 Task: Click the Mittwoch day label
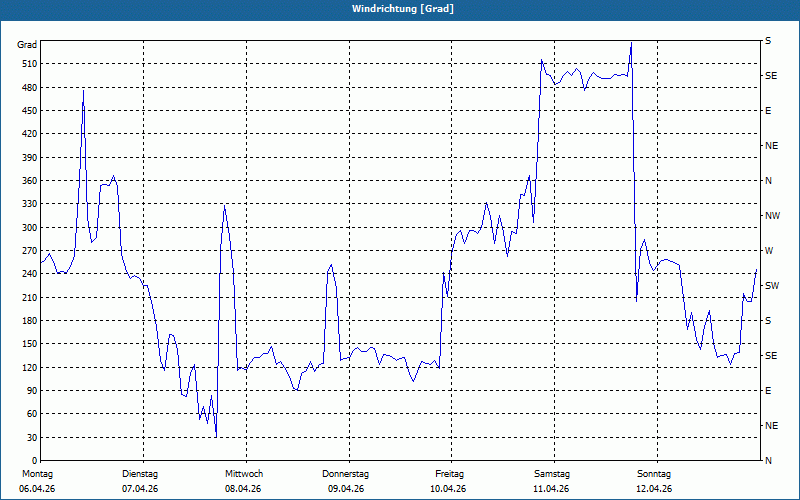coord(244,474)
